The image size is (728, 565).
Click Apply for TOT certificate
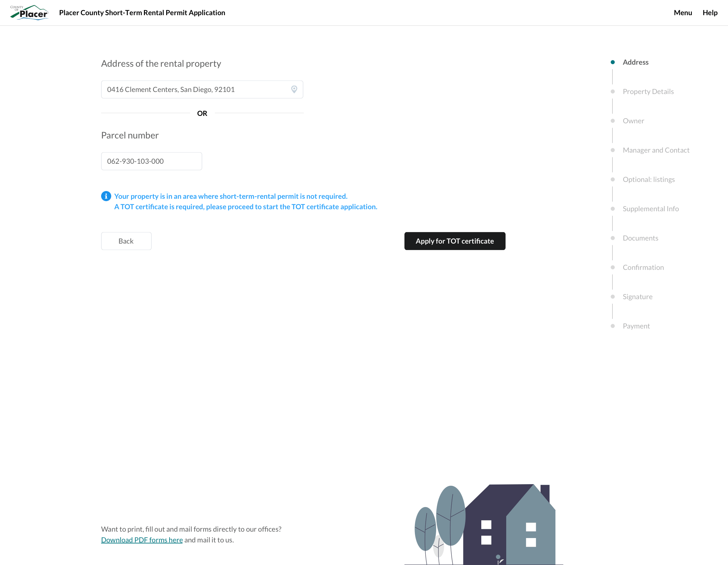pyautogui.click(x=455, y=241)
